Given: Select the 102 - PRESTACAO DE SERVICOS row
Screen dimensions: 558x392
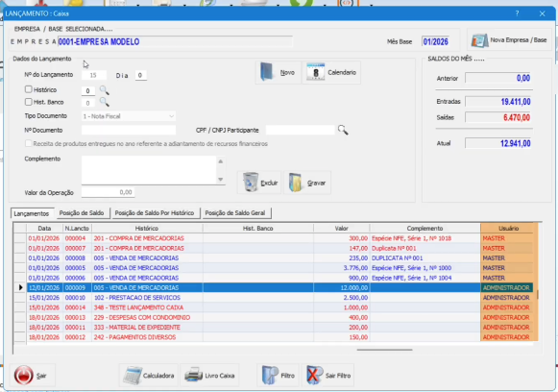Looking at the screenshot, I should click(279, 298).
